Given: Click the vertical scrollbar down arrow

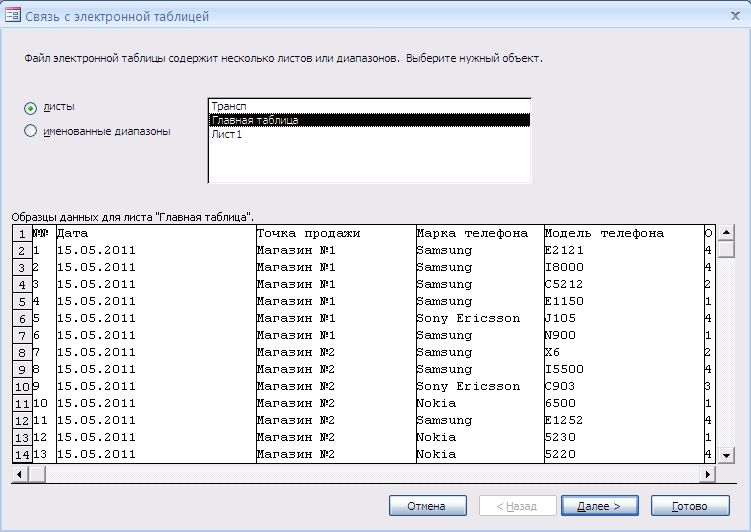Looking at the screenshot, I should 726,455.
